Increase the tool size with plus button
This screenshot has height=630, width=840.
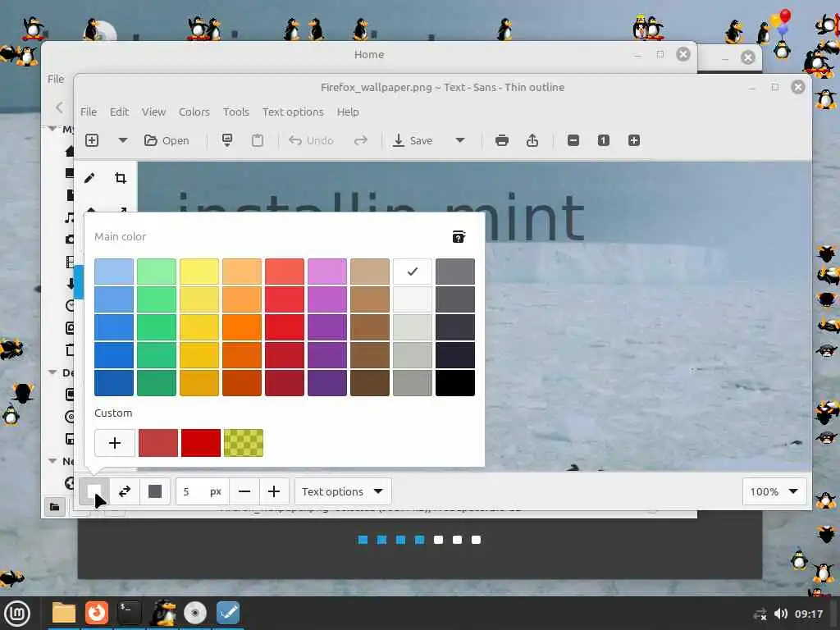[274, 491]
